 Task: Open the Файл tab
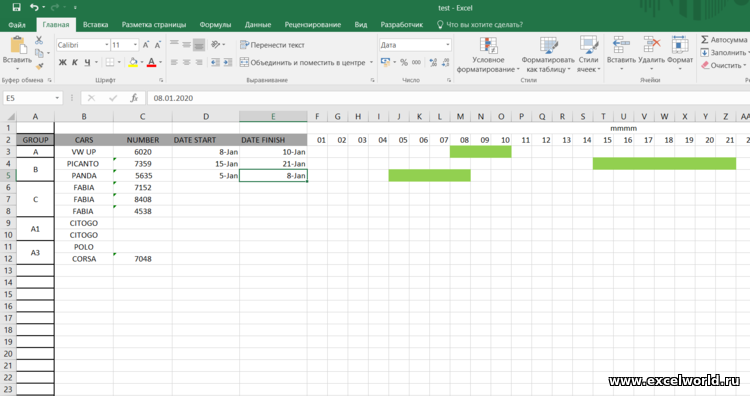click(x=17, y=24)
